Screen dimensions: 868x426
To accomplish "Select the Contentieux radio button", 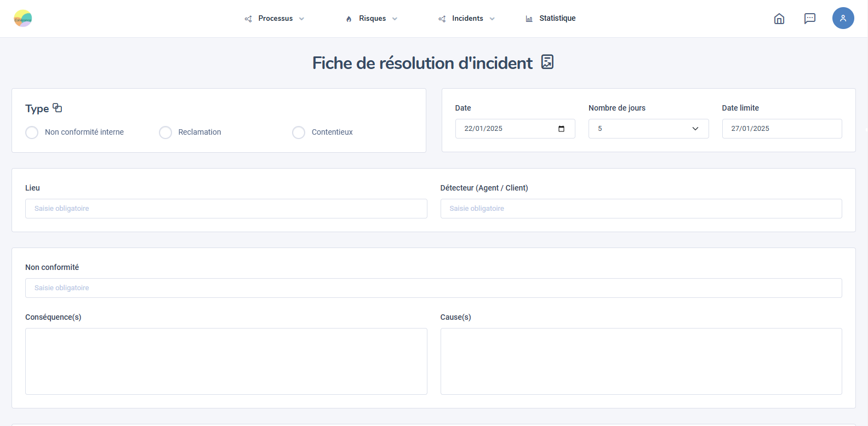I will point(299,133).
